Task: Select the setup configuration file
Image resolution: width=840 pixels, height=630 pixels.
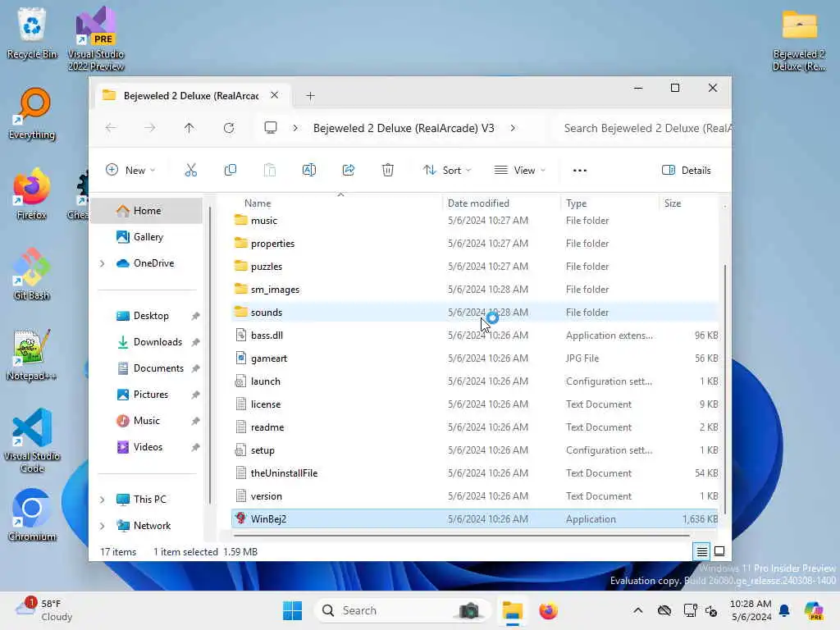Action: (475, 451)
